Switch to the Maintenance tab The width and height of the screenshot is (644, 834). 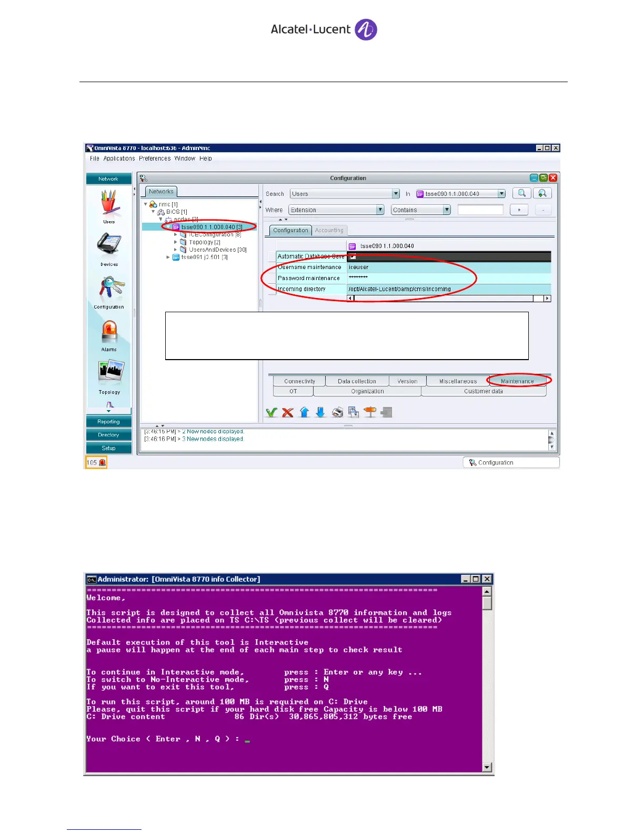click(x=517, y=381)
